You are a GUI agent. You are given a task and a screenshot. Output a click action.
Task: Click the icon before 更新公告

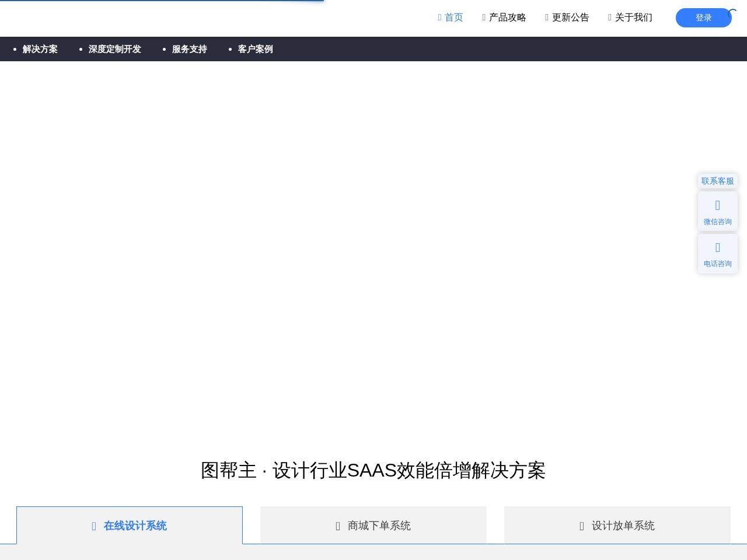[547, 17]
